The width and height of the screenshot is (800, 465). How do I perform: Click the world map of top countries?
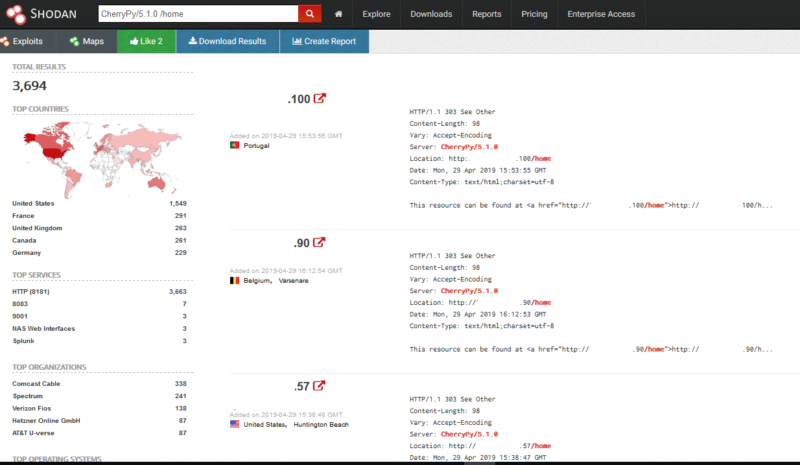pyautogui.click(x=102, y=159)
